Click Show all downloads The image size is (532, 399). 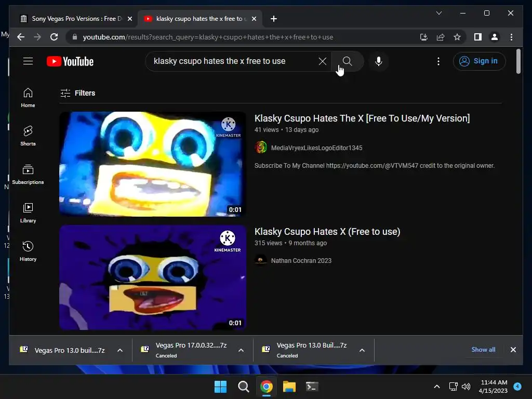tap(483, 350)
